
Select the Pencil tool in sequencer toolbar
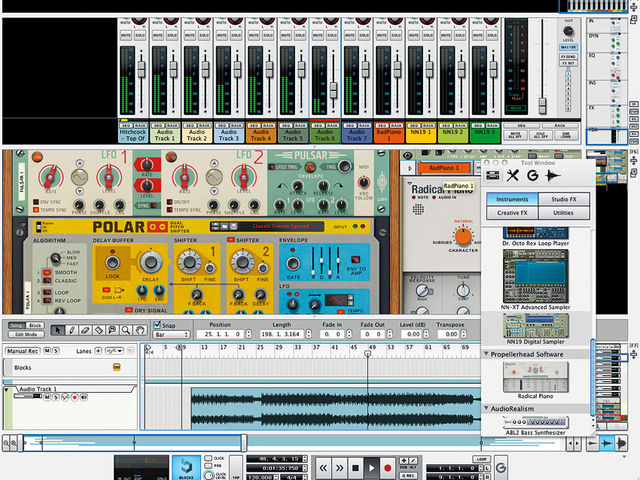[71, 330]
